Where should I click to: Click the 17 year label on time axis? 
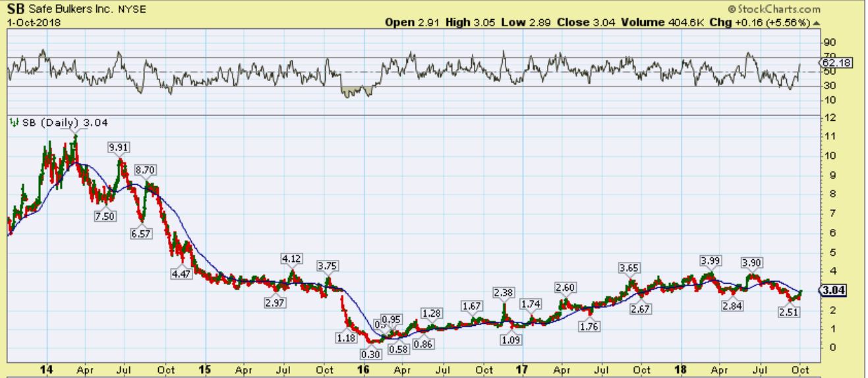523,371
